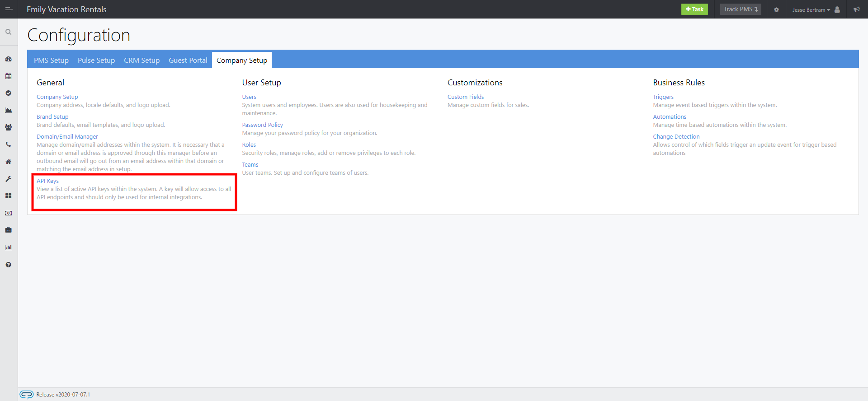Image resolution: width=868 pixels, height=401 pixels.
Task: Open the Roles link
Action: point(249,145)
